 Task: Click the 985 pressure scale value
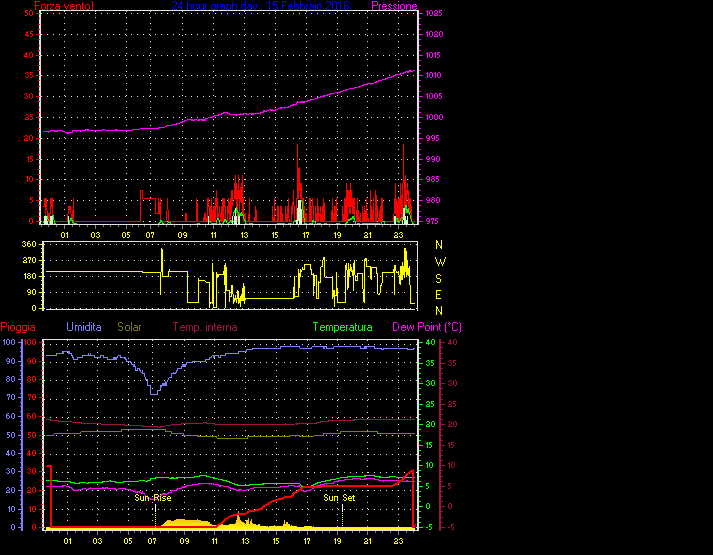click(x=432, y=180)
